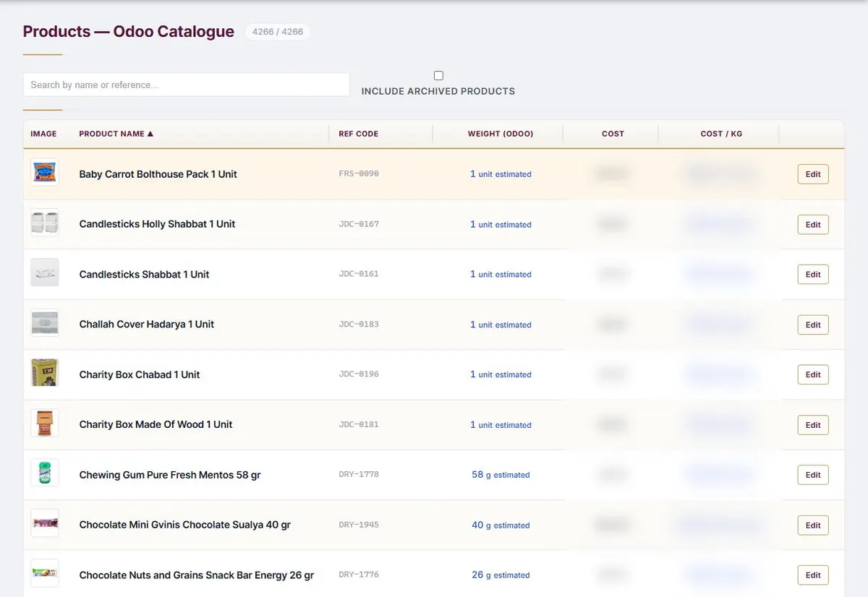This screenshot has height=597, width=868.
Task: Click ref code JDC-0183
Action: point(359,325)
